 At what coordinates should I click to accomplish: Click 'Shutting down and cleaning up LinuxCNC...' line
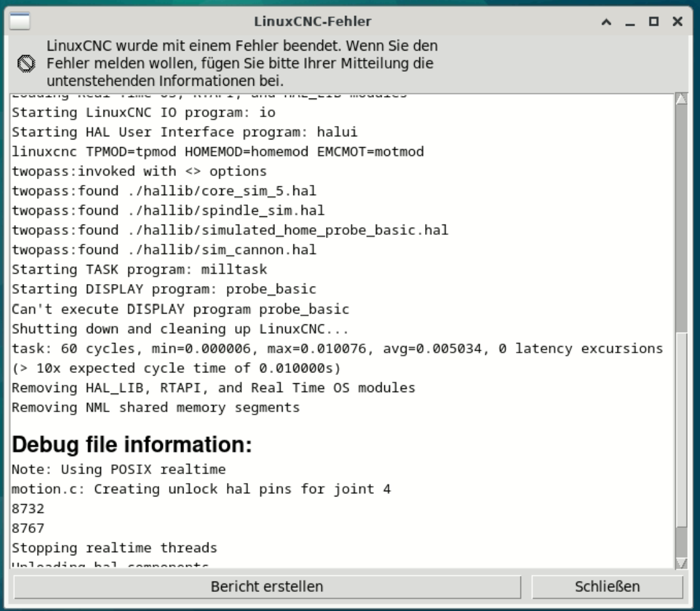[x=180, y=329]
